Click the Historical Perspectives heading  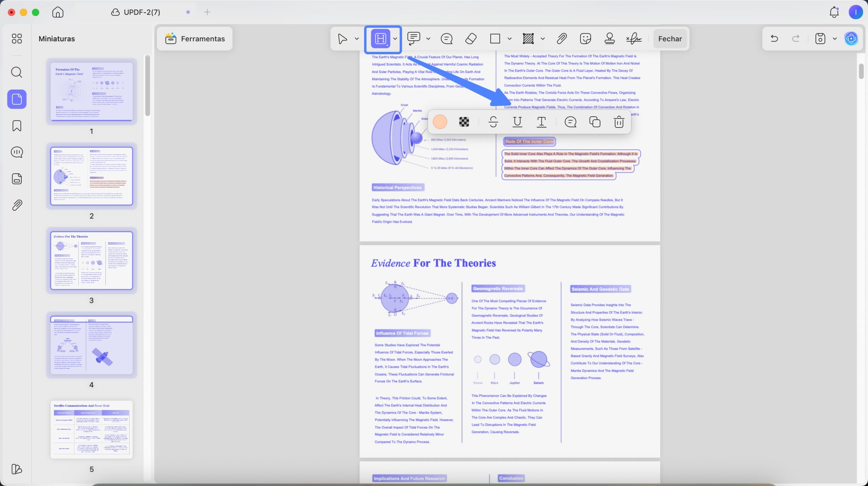pyautogui.click(x=397, y=188)
